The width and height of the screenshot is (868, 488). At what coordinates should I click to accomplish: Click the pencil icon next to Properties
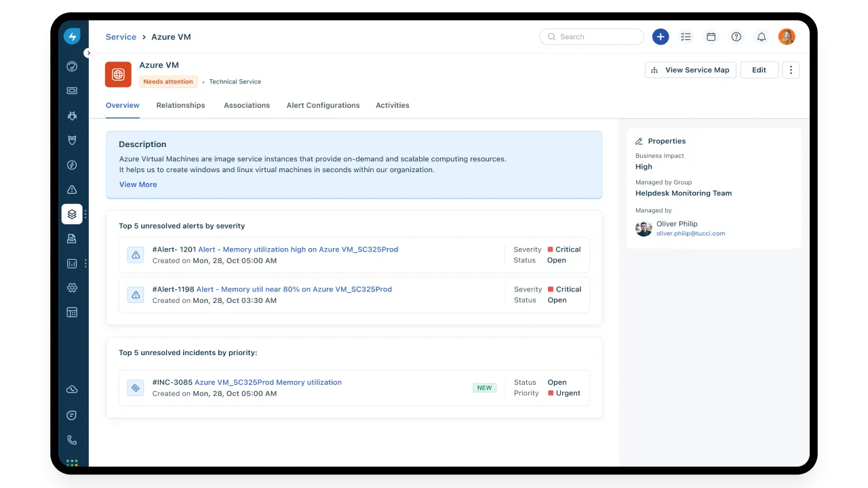(x=639, y=141)
